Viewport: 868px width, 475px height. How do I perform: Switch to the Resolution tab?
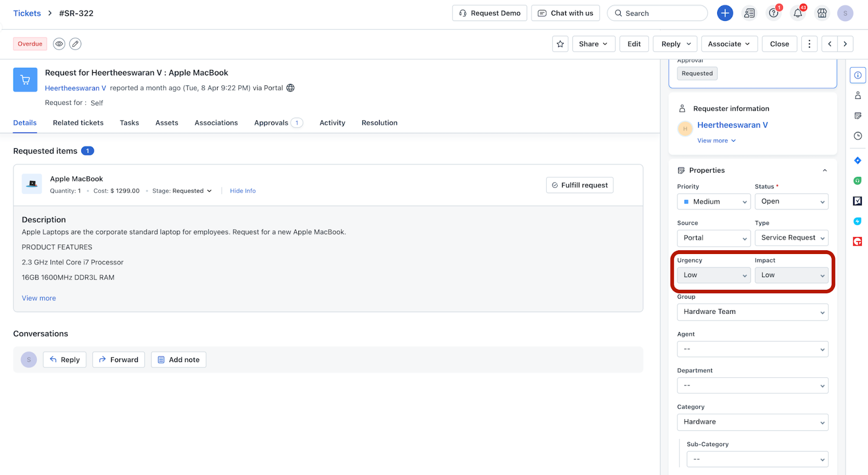(x=379, y=123)
